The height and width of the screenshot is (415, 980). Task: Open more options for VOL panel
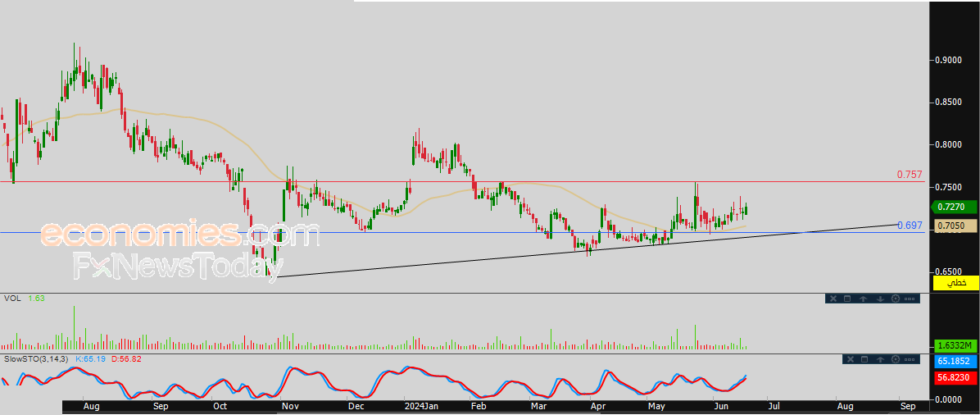tap(910, 299)
